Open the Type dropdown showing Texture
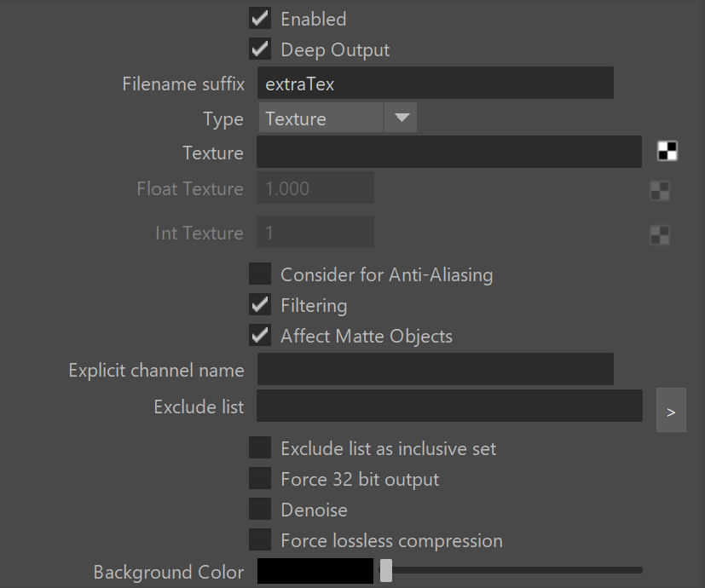Screen dimensions: 705x588 (338, 118)
